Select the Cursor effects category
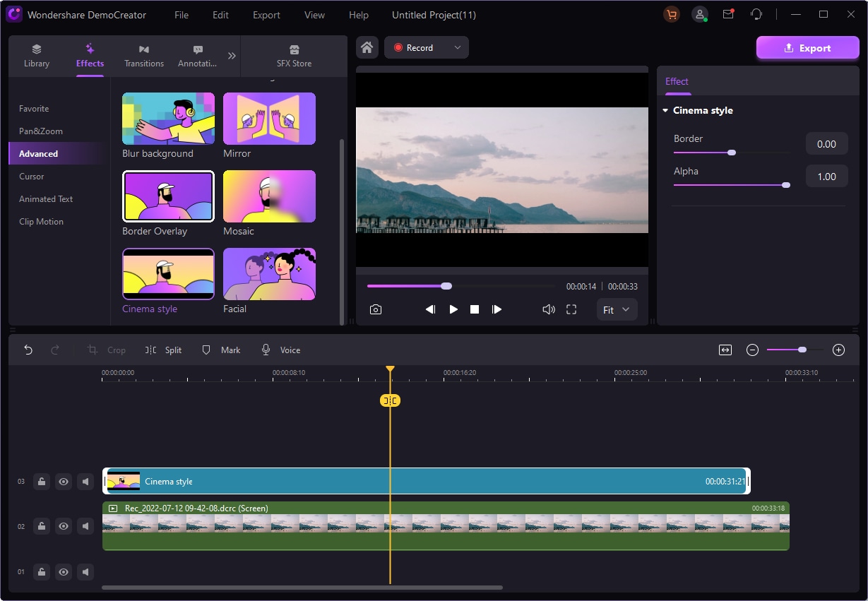Screen dimensions: 868x601 (x=32, y=177)
